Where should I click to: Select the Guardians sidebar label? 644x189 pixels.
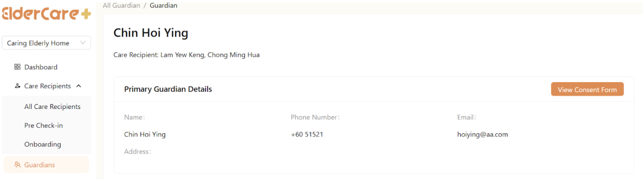tap(40, 165)
